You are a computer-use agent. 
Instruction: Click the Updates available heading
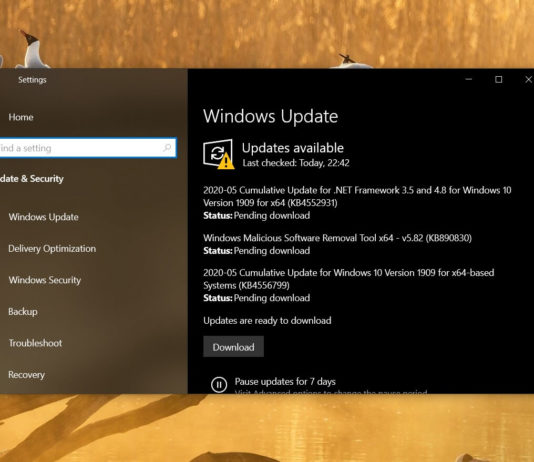(x=293, y=148)
